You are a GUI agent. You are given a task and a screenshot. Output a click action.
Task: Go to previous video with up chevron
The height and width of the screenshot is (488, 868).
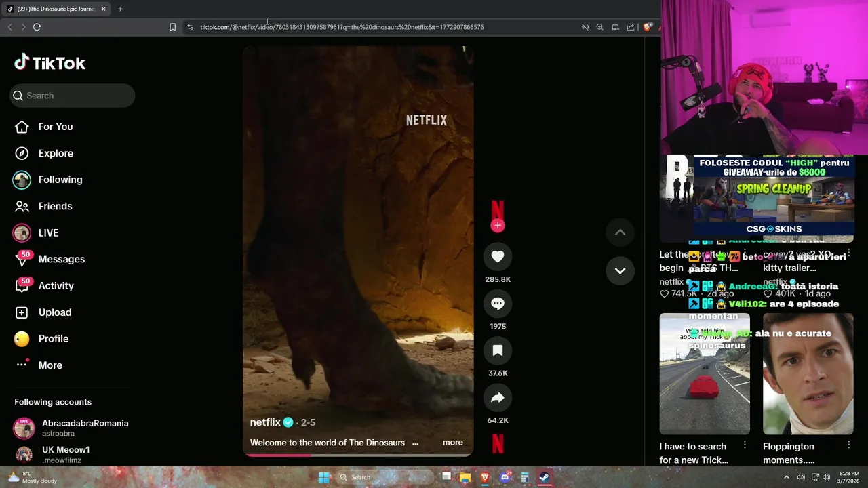tap(620, 232)
